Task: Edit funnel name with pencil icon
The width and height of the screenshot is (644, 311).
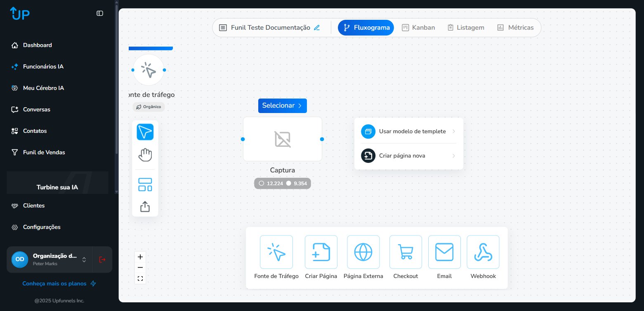Action: [317, 28]
